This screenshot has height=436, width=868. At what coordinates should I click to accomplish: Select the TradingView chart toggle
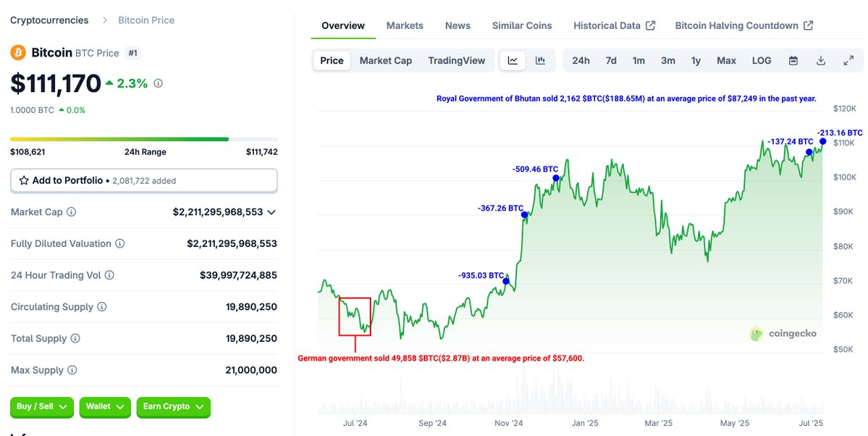[x=457, y=60]
